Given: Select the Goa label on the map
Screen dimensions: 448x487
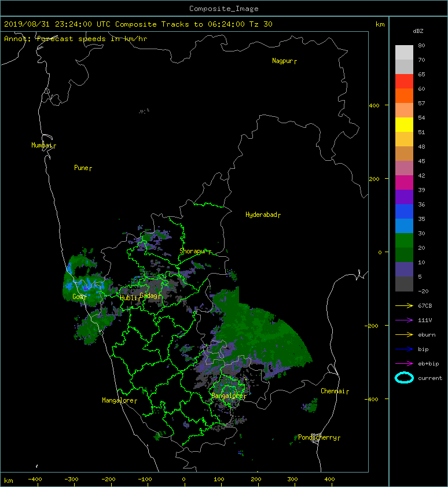Looking at the screenshot, I should [78, 297].
